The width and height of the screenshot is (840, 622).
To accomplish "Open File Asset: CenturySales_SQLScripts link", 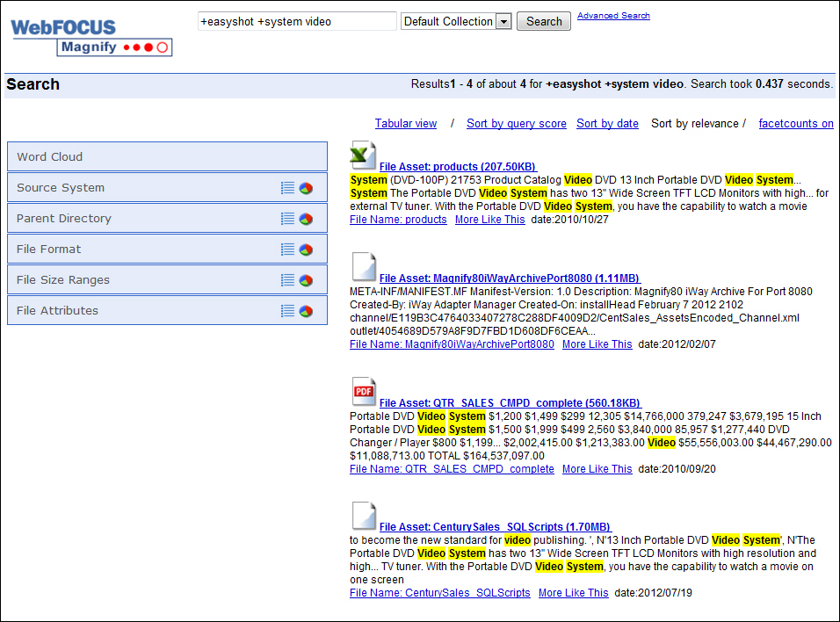I will click(496, 526).
